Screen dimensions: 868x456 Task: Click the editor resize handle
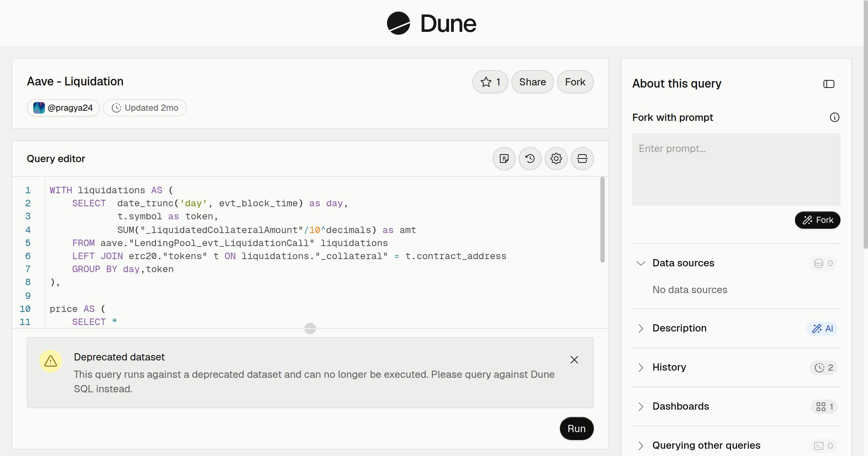tap(310, 329)
